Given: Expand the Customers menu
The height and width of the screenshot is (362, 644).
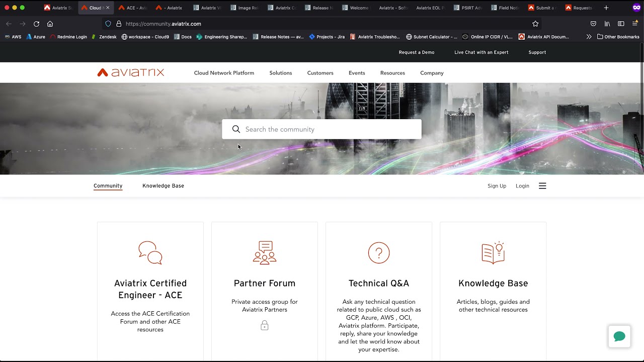Looking at the screenshot, I should (x=320, y=73).
